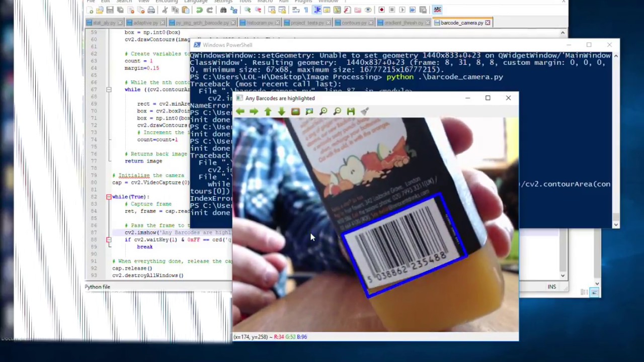Switch to stat_aly.py tab
Image resolution: width=644 pixels, height=362 pixels.
(105, 23)
